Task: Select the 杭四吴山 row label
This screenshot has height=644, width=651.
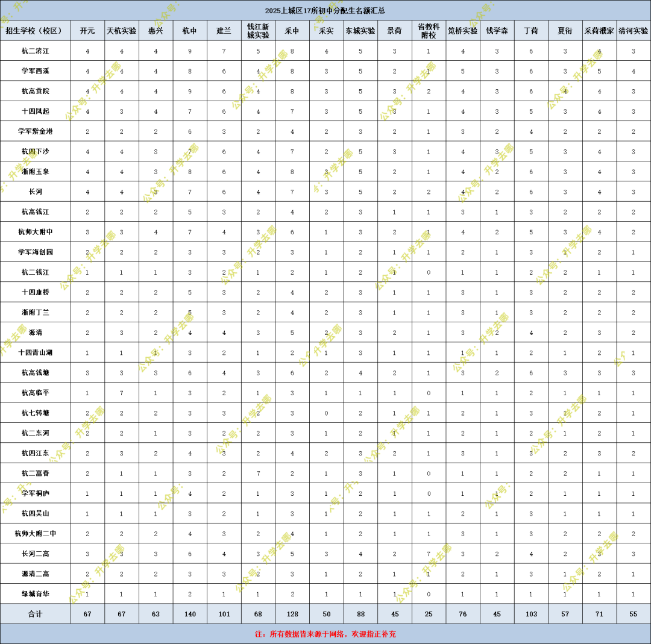Action: 36,513
